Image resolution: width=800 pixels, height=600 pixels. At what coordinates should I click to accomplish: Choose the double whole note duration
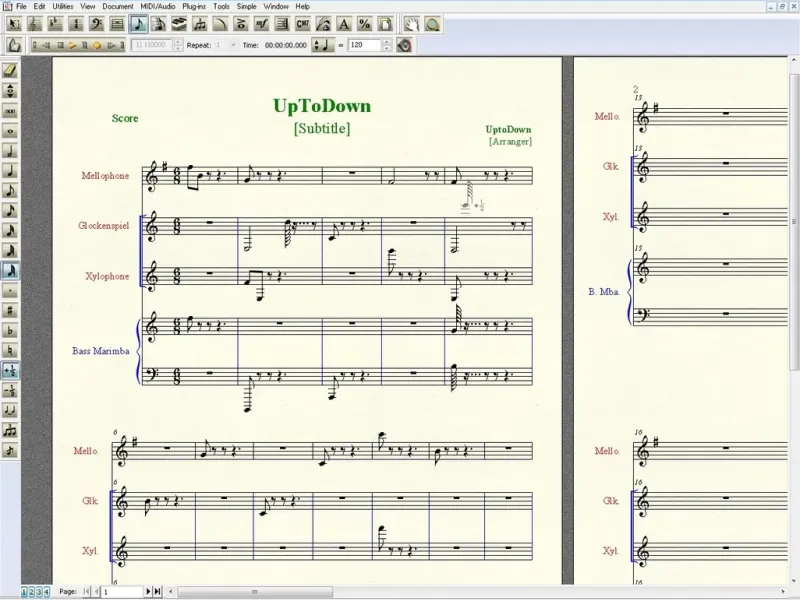pos(10,111)
